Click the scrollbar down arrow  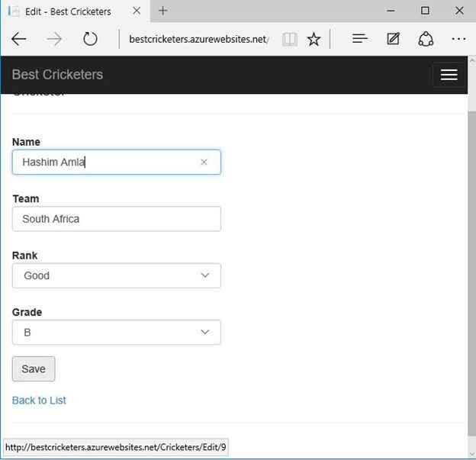click(472, 454)
